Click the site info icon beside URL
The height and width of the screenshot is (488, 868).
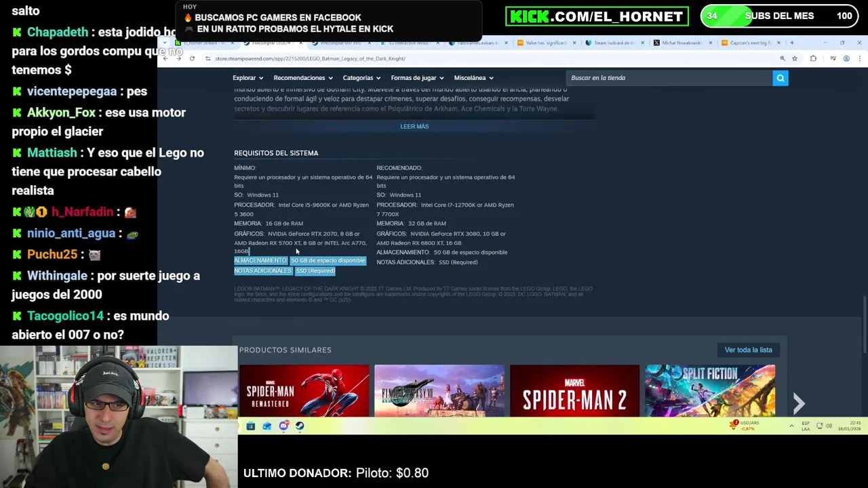(208, 59)
